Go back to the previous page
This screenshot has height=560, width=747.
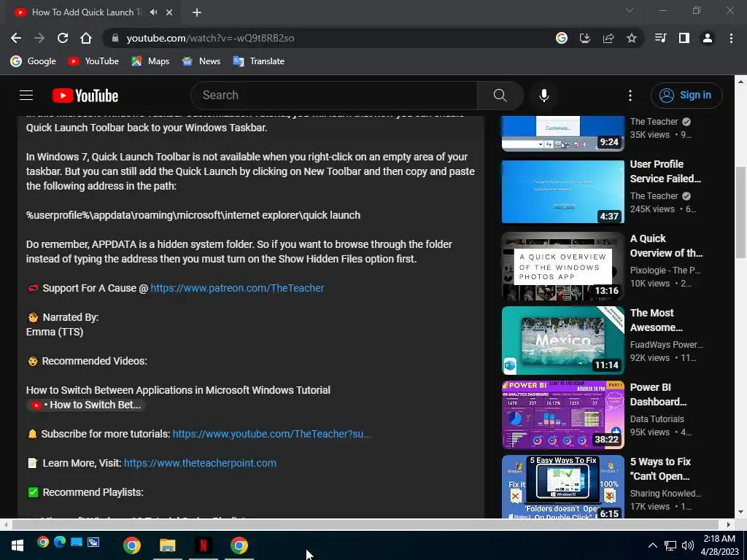[x=16, y=38]
